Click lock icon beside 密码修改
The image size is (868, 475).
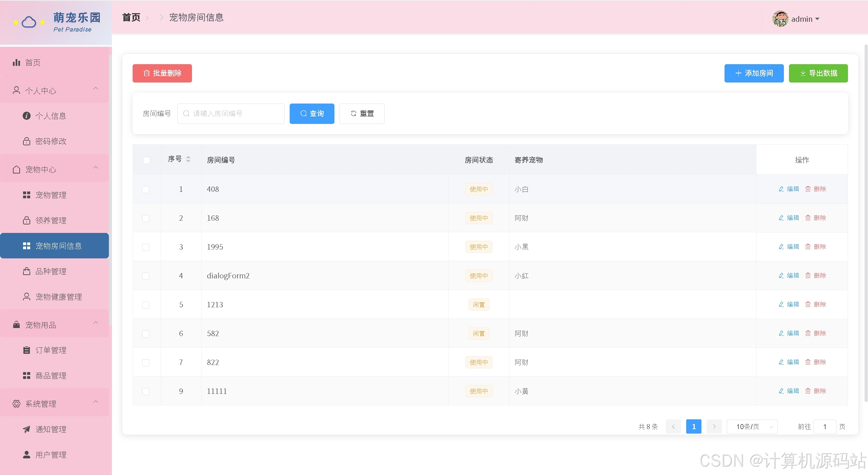point(26,141)
